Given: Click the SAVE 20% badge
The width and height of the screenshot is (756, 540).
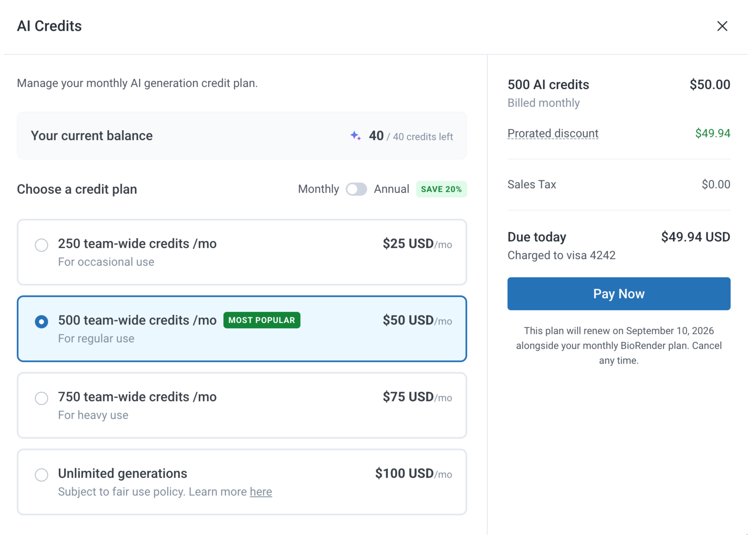Looking at the screenshot, I should (441, 189).
